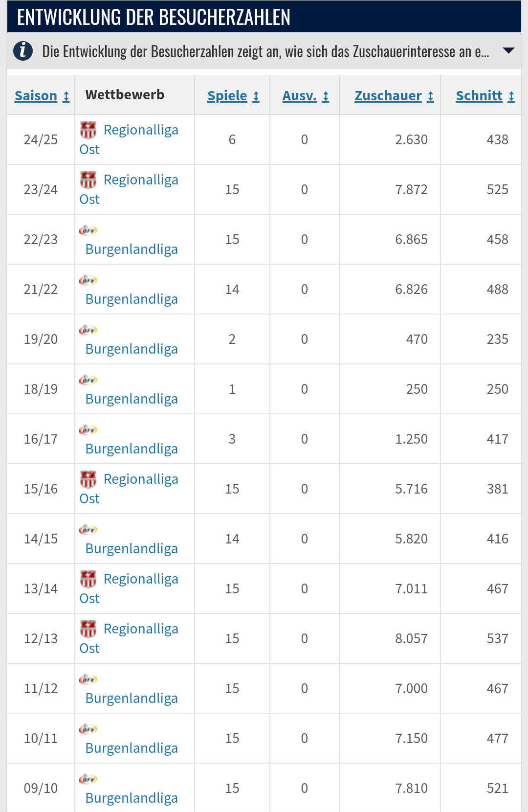Click the Burgenlandliga logo in 19/20 row
The image size is (528, 812).
click(88, 330)
